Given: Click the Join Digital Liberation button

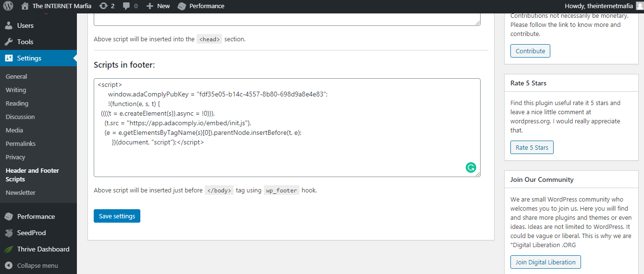Looking at the screenshot, I should click(x=545, y=262).
